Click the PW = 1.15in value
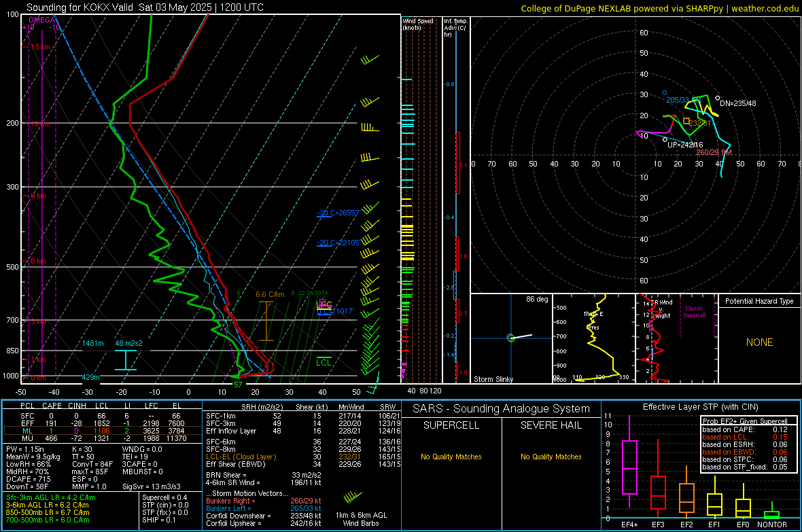Screen dimensions: 802x532 point(26,449)
